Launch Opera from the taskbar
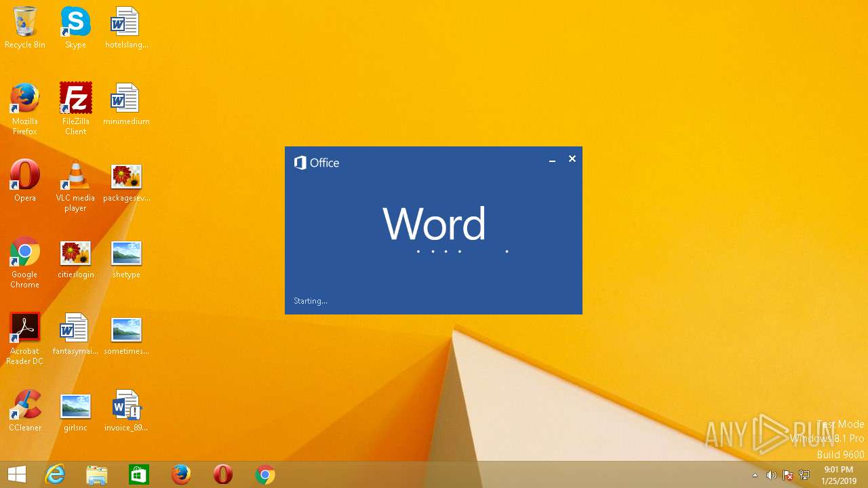Image resolution: width=868 pixels, height=488 pixels. click(223, 474)
